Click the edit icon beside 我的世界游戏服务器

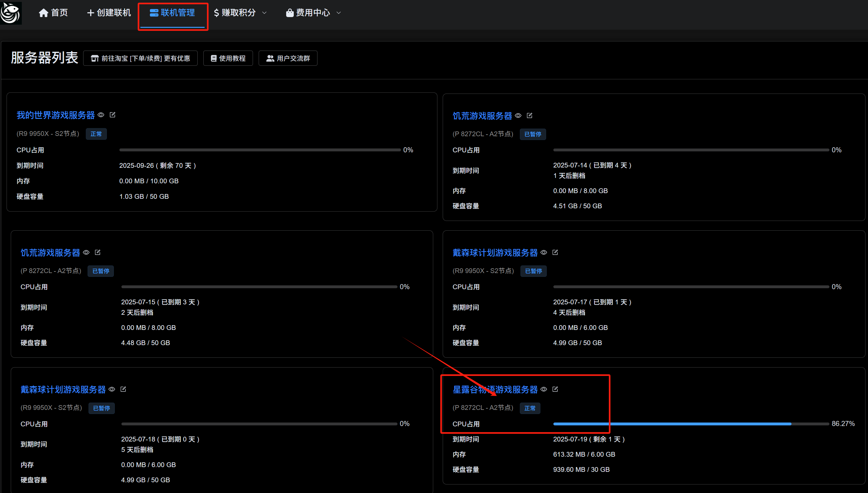pos(113,115)
